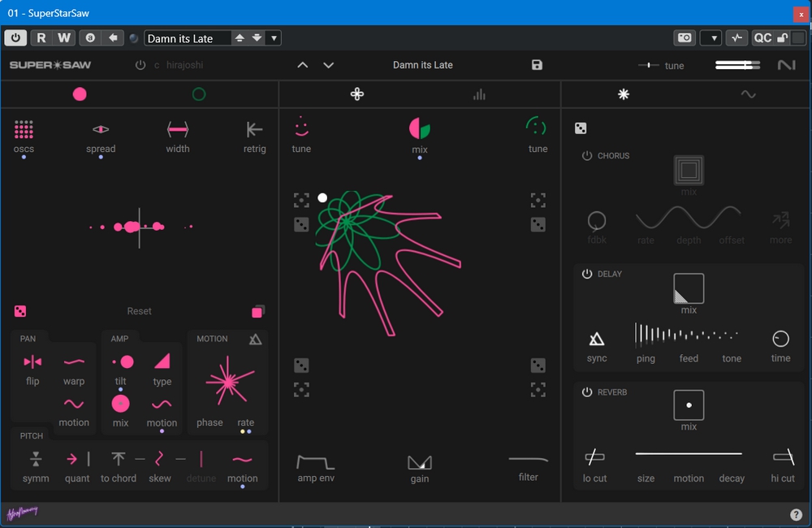The image size is (812, 528).
Task: Open the waveform tab in effects panel
Action: tap(749, 94)
